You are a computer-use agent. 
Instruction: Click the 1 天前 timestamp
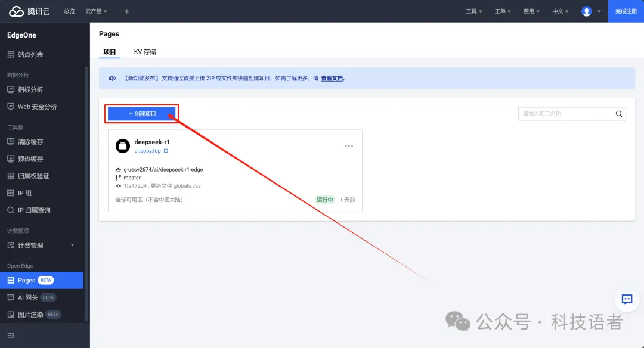(x=347, y=200)
